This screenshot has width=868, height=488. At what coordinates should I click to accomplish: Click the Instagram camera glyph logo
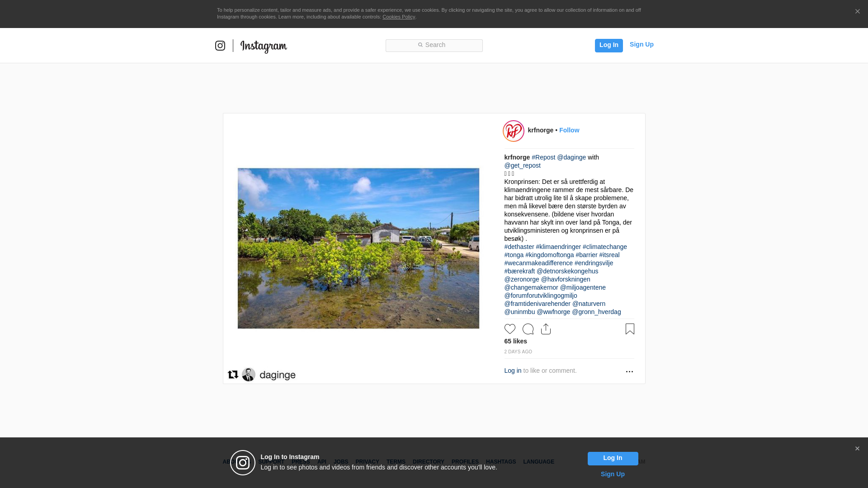220,46
